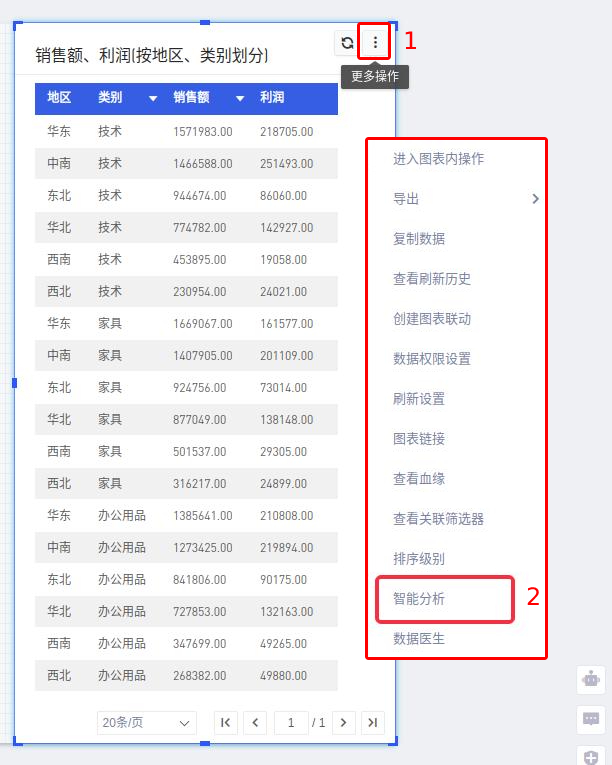Open the chat message icon
Viewport: 612px width, 765px height.
[x=591, y=719]
